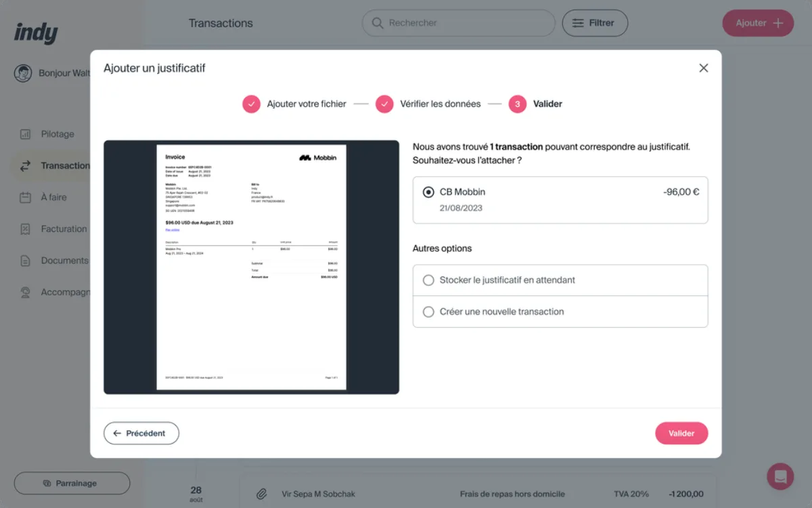Open Pilotage in the sidebar
The width and height of the screenshot is (812, 508).
coord(58,134)
